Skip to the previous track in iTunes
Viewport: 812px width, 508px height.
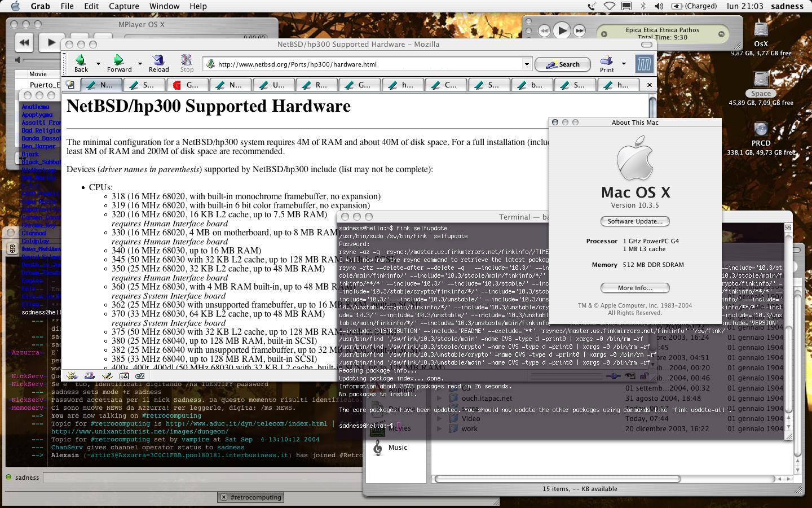click(544, 31)
